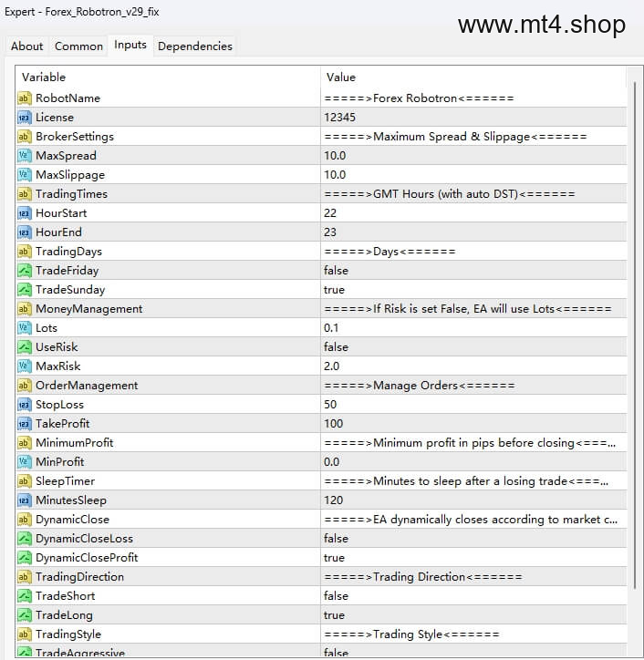Click the MinProfit double type icon
The height and width of the screenshot is (660, 644).
[x=25, y=462]
